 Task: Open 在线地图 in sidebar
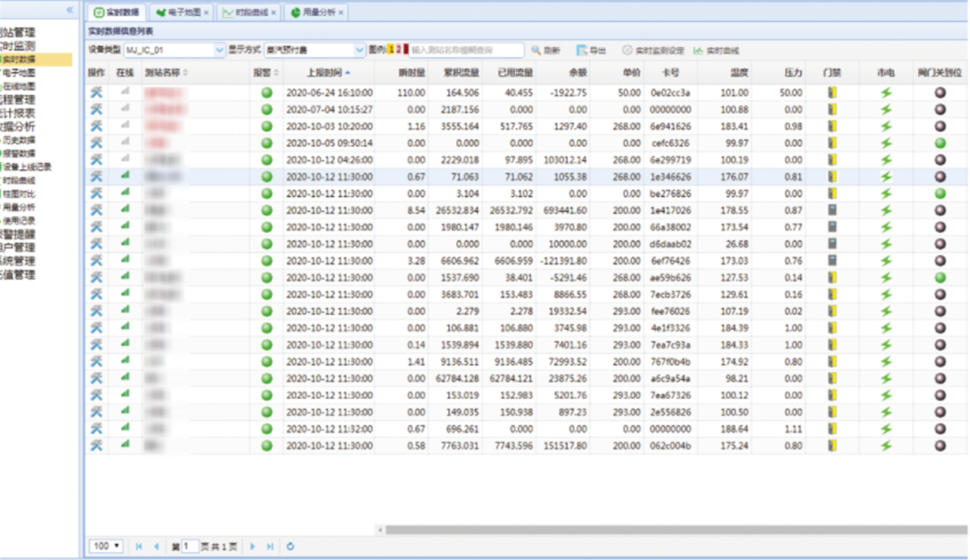pos(18,86)
